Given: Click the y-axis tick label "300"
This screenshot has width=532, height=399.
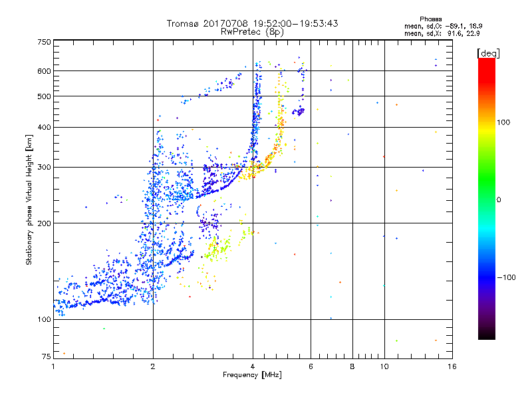Looking at the screenshot, I should click(x=44, y=167).
